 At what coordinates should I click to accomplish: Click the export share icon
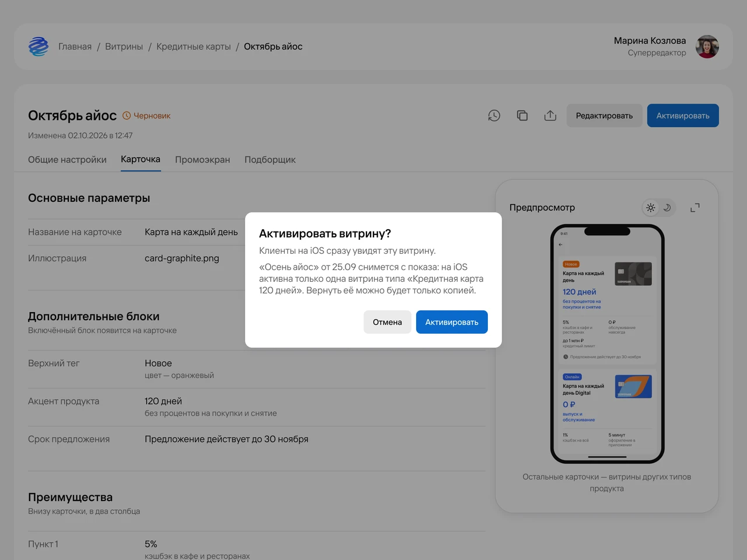tap(550, 116)
